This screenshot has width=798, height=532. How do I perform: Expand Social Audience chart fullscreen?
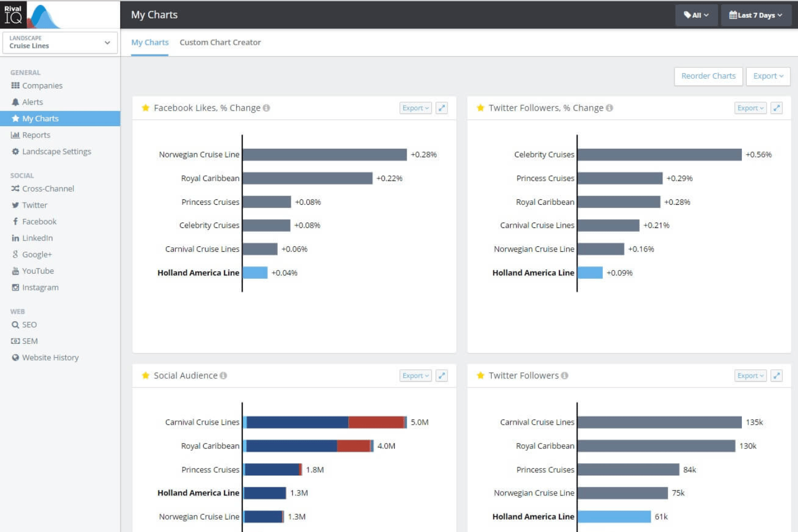pos(442,376)
